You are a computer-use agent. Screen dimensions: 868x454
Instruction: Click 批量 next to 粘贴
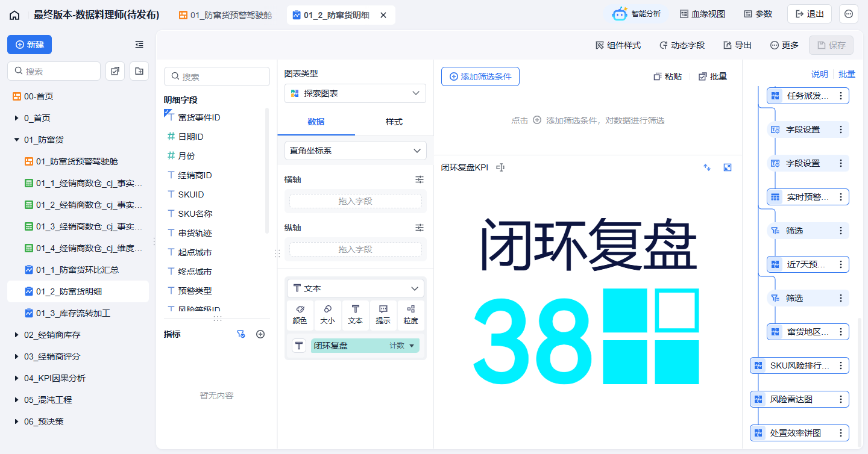(x=712, y=76)
